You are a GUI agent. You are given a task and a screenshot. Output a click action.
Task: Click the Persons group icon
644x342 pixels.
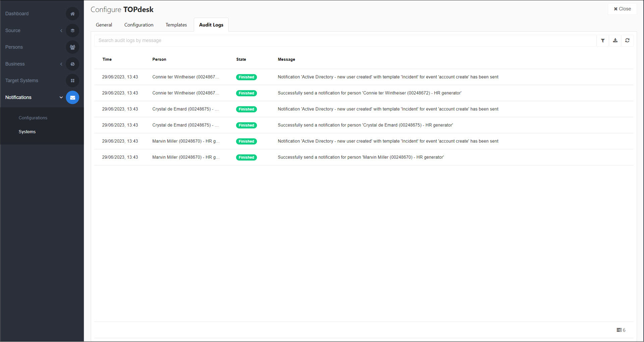pyautogui.click(x=72, y=47)
